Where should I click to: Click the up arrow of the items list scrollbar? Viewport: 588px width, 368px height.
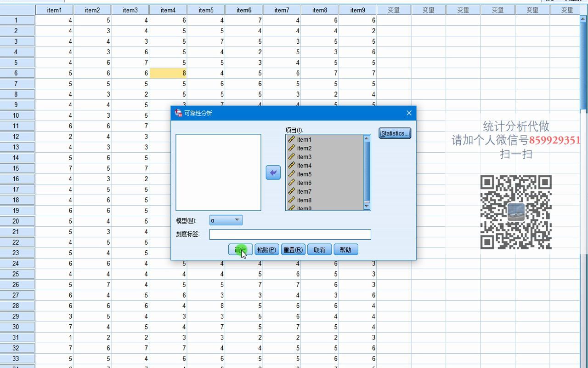[x=367, y=138]
